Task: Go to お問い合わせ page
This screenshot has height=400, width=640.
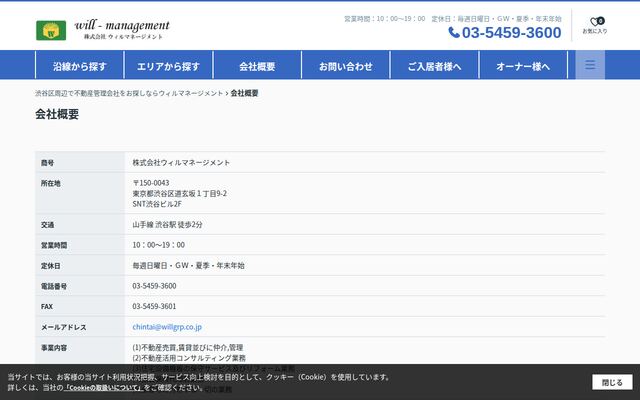Action: coord(346,66)
